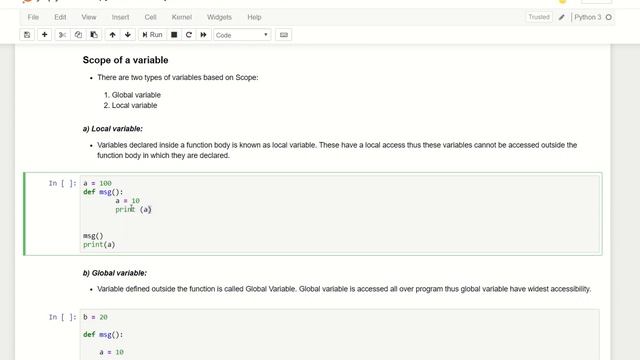The height and width of the screenshot is (360, 640).
Task: Paste cells below icon
Action: pyautogui.click(x=94, y=35)
